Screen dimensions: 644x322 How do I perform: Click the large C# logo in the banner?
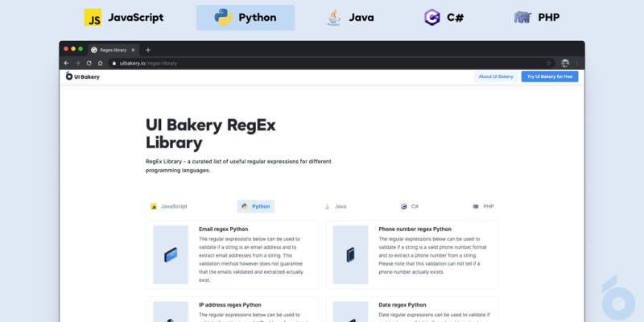pyautogui.click(x=431, y=17)
